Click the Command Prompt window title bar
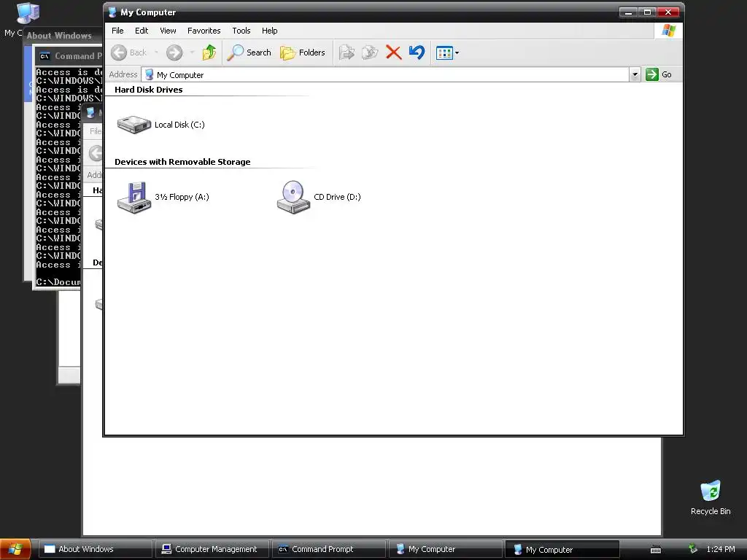Viewport: 747px width, 560px height. pos(69,55)
